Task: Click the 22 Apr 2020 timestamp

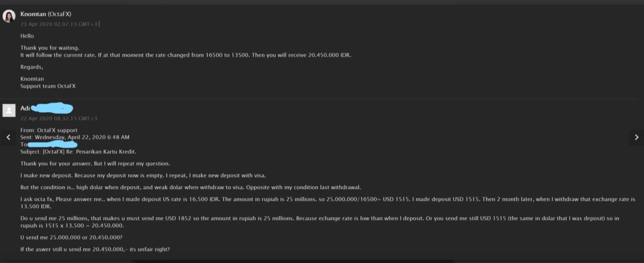Action: pyautogui.click(x=59, y=118)
